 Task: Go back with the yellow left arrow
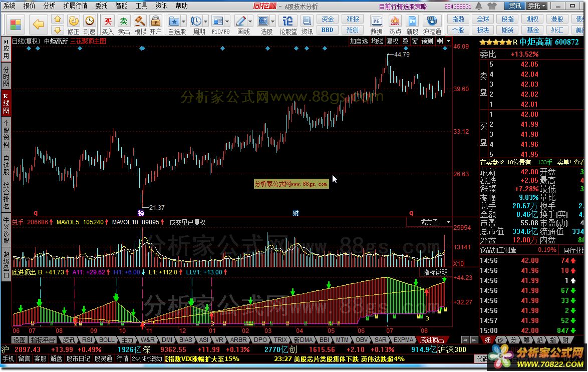click(x=38, y=25)
